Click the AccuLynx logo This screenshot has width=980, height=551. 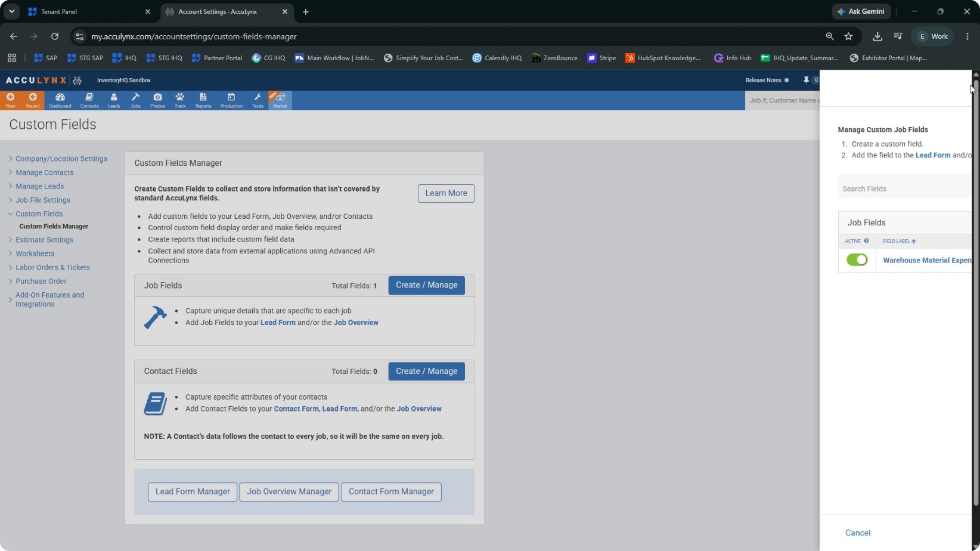43,80
